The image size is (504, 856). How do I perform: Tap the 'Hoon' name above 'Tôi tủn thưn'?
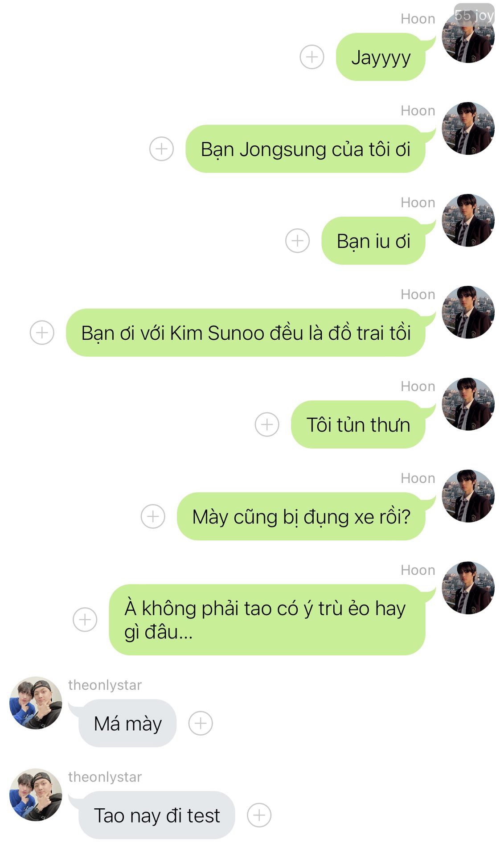418,386
